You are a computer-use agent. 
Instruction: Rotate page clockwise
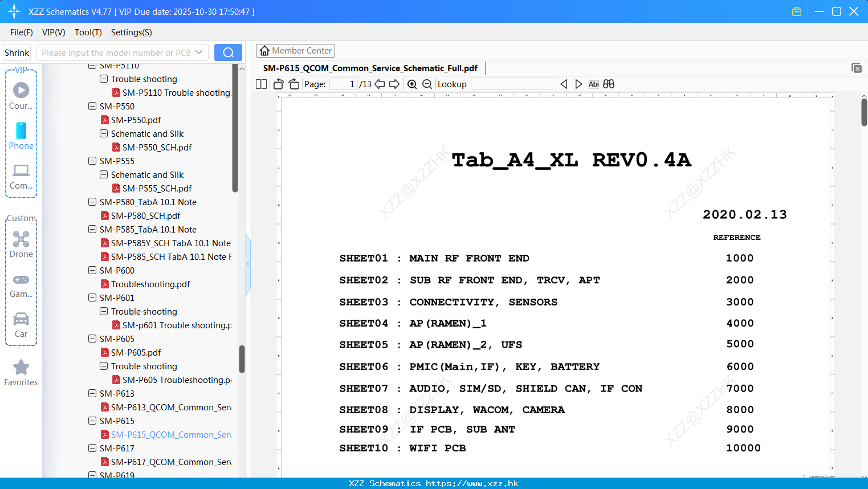[294, 84]
